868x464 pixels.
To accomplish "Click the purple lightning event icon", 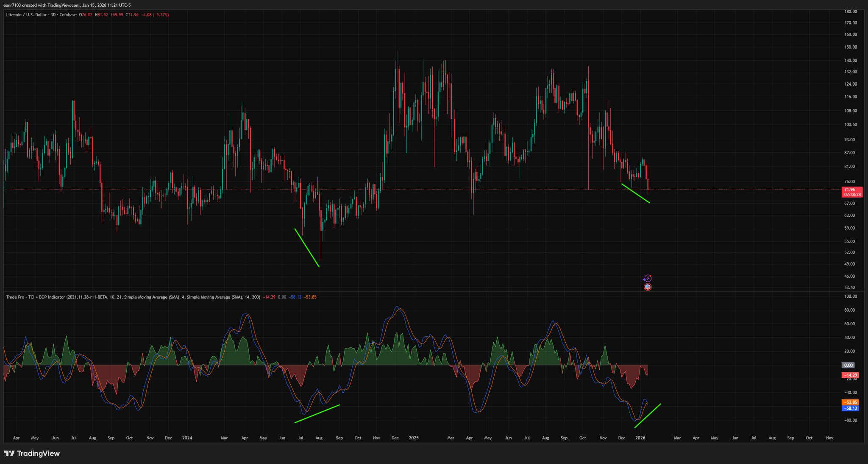I will pos(647,279).
